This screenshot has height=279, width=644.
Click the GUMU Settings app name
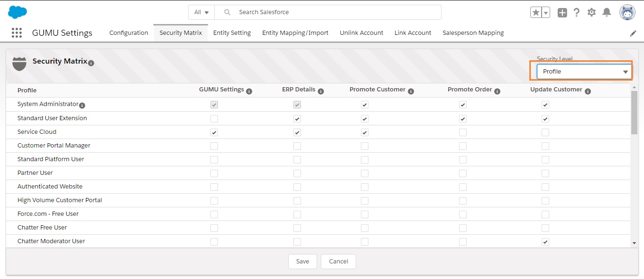62,33
